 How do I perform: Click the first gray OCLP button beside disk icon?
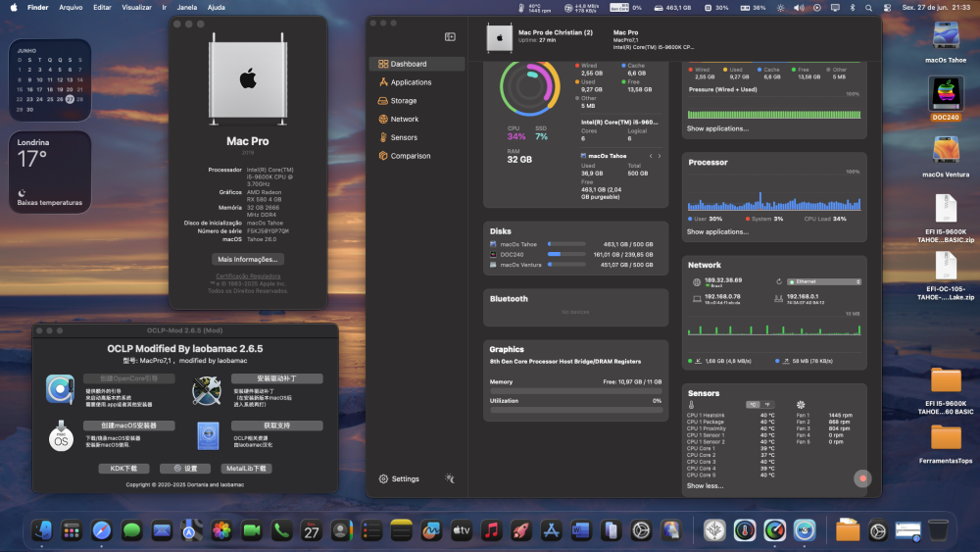128,378
